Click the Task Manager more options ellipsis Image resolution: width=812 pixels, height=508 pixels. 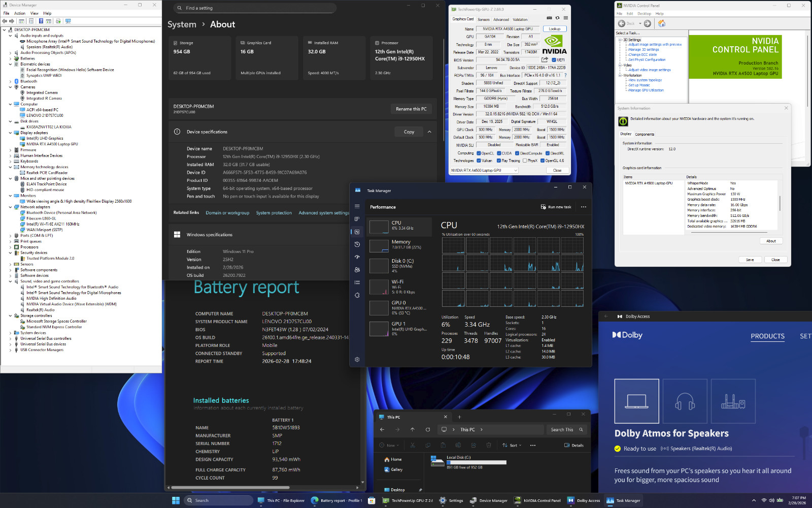(x=584, y=207)
